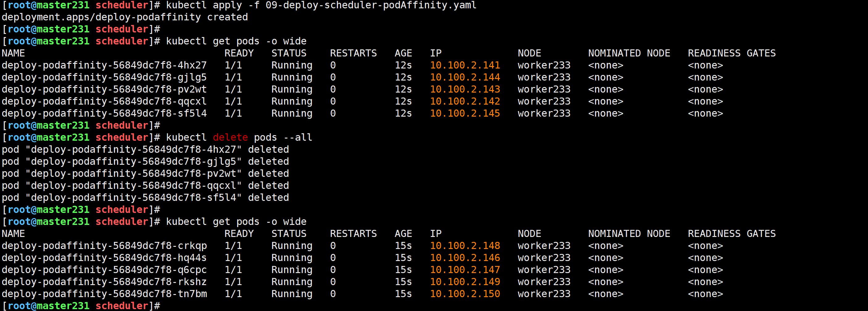Click the 09-deploy-scheduler-podAffinity.yaml filename
Screen dimensions: 868x311
[371, 5]
